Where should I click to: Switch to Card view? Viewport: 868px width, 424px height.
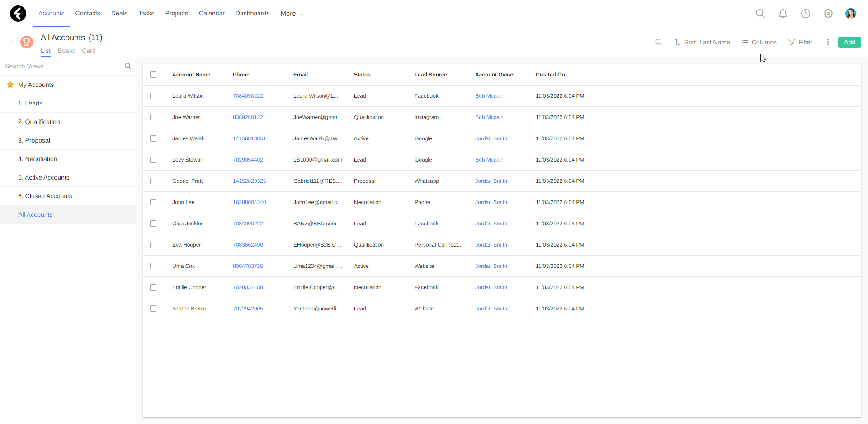(x=89, y=51)
